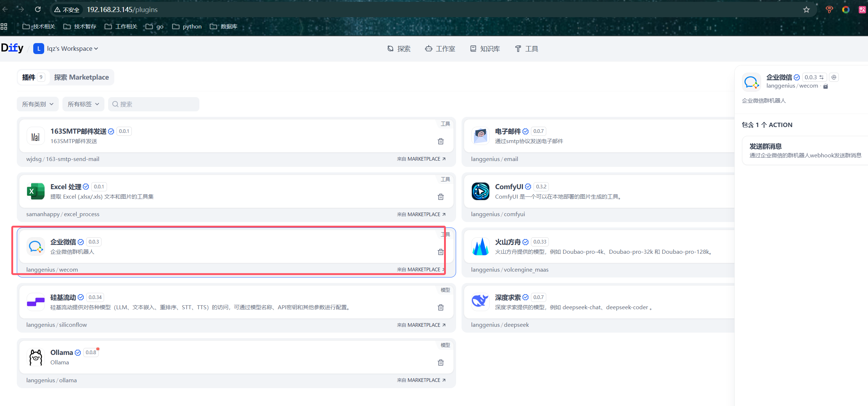Click trash icon on 硅基流动 plugin card

tap(441, 307)
